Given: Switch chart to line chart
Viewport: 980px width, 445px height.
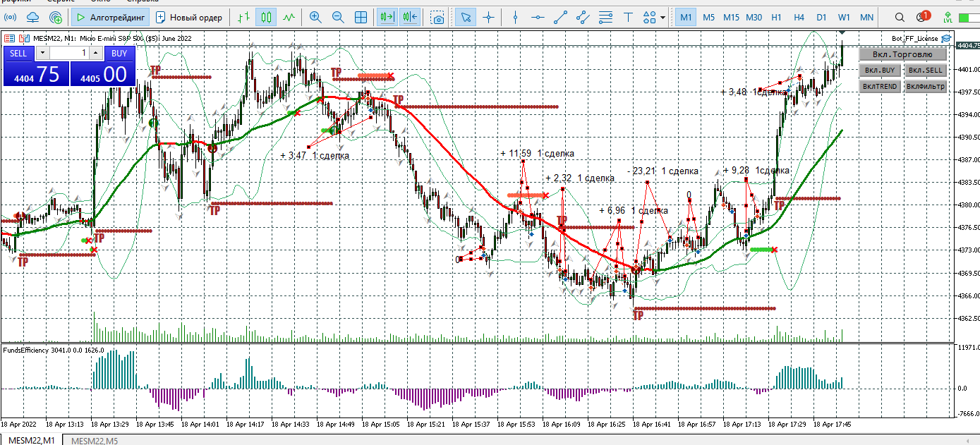Looking at the screenshot, I should pos(289,17).
